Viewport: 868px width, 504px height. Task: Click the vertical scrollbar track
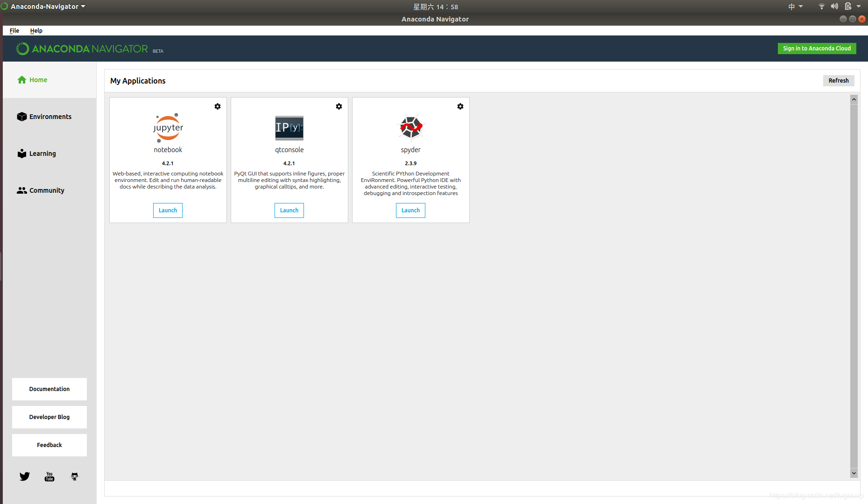[854, 286]
